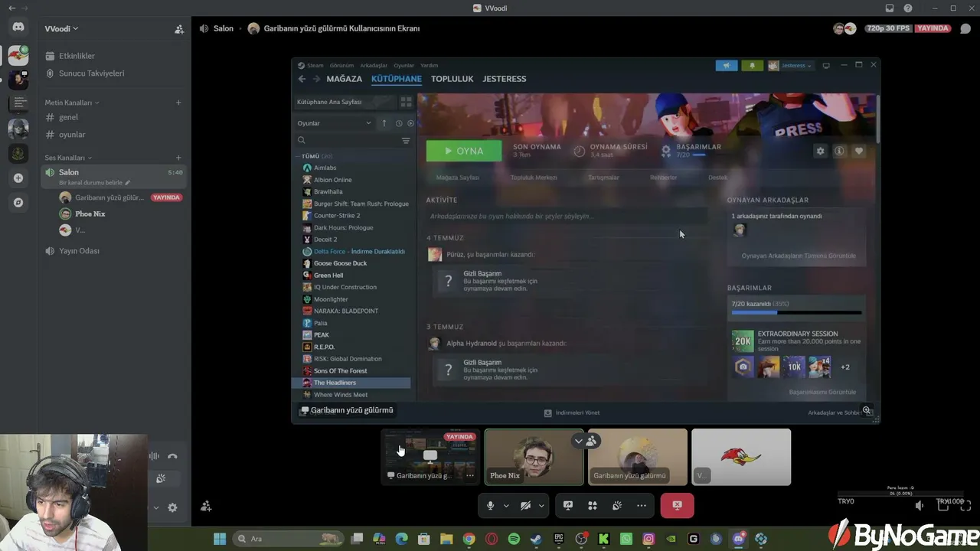
Task: Add a server with the plus icon
Action: pyautogui.click(x=18, y=178)
